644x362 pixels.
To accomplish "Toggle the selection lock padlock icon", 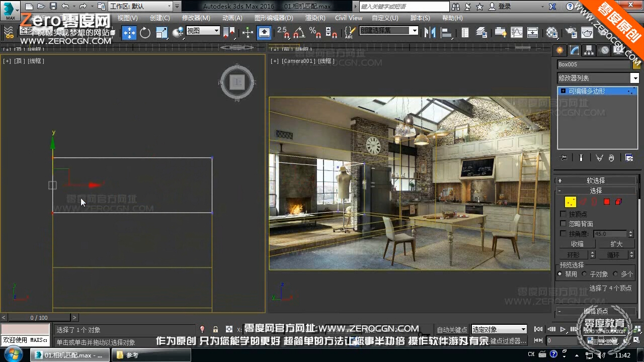I will [x=215, y=329].
